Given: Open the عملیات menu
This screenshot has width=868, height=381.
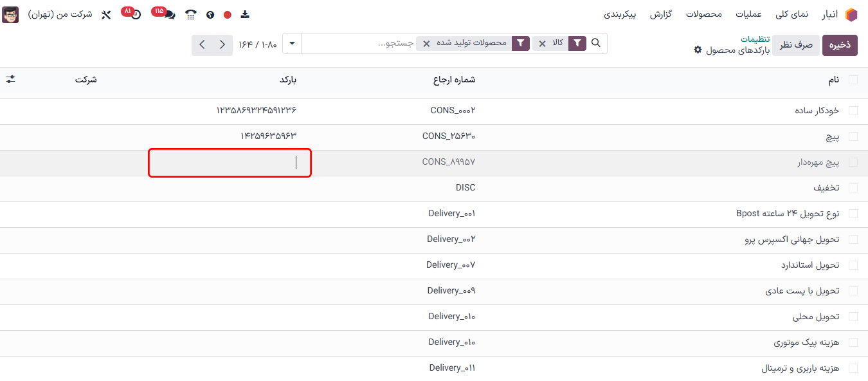Looking at the screenshot, I should (748, 14).
